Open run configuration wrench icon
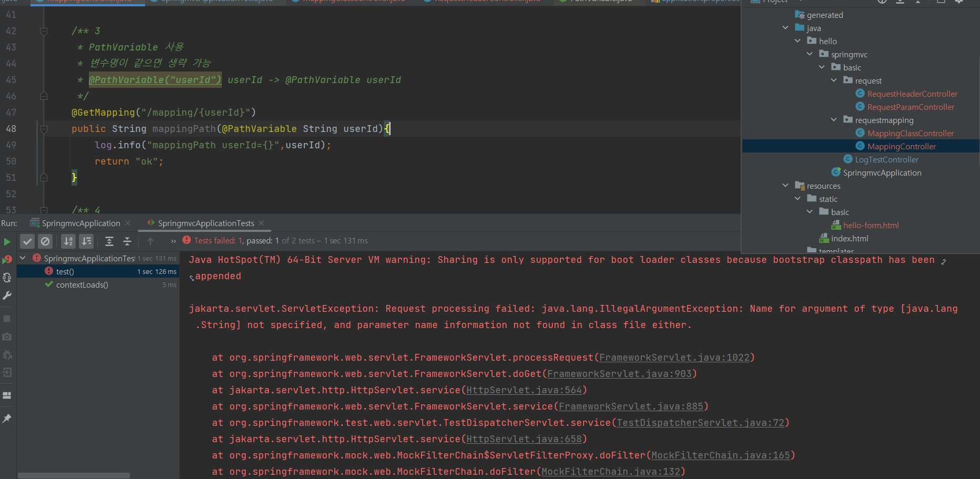The height and width of the screenshot is (479, 980). pos(7,296)
